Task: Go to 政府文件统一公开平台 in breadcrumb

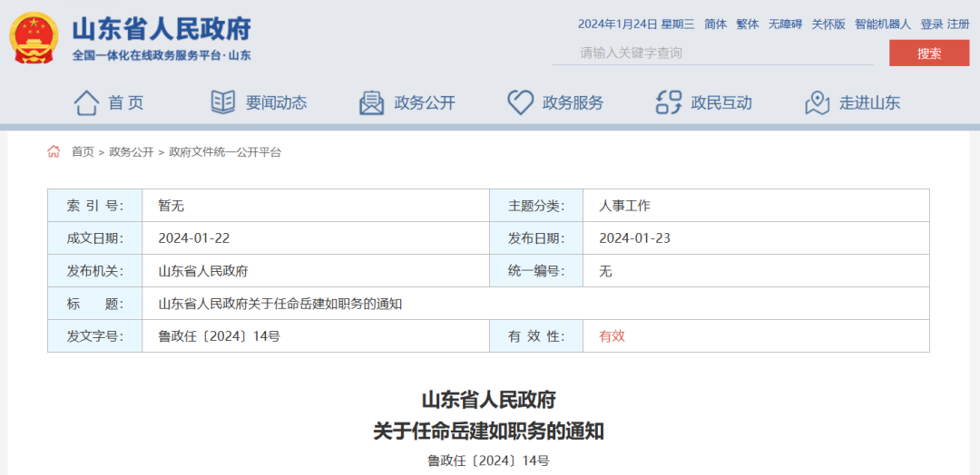Action: (225, 151)
